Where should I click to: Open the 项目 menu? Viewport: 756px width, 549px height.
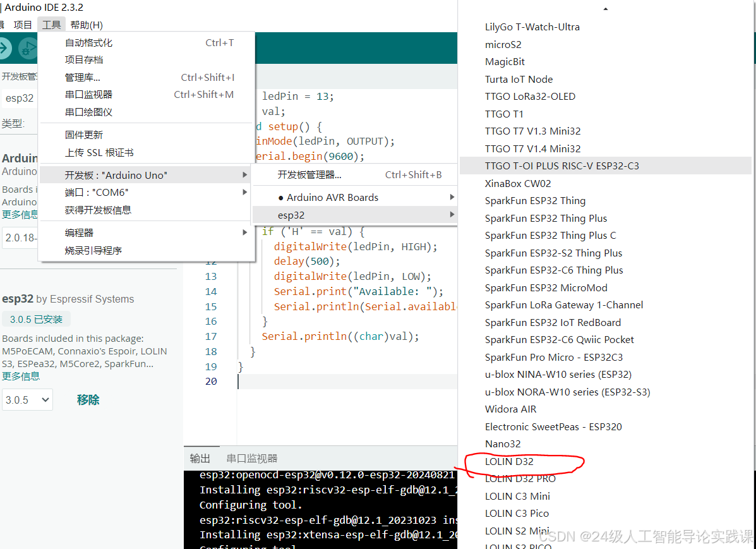click(x=23, y=25)
